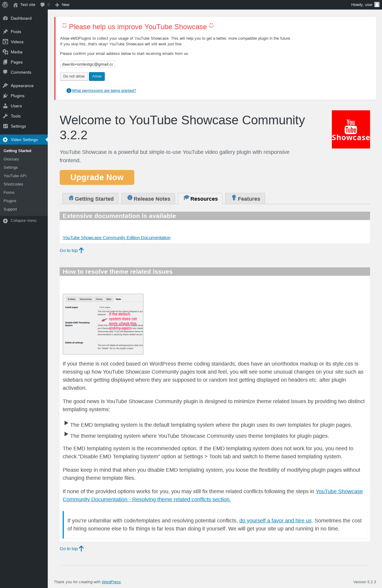382x588 pixels.
Task: Click Version 5.2.3 text in footer
Action: (364, 582)
